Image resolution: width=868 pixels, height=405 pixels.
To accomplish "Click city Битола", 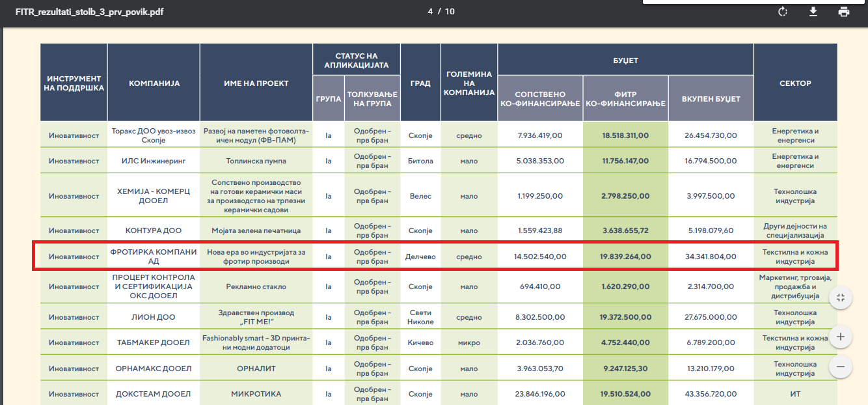I will (x=420, y=161).
